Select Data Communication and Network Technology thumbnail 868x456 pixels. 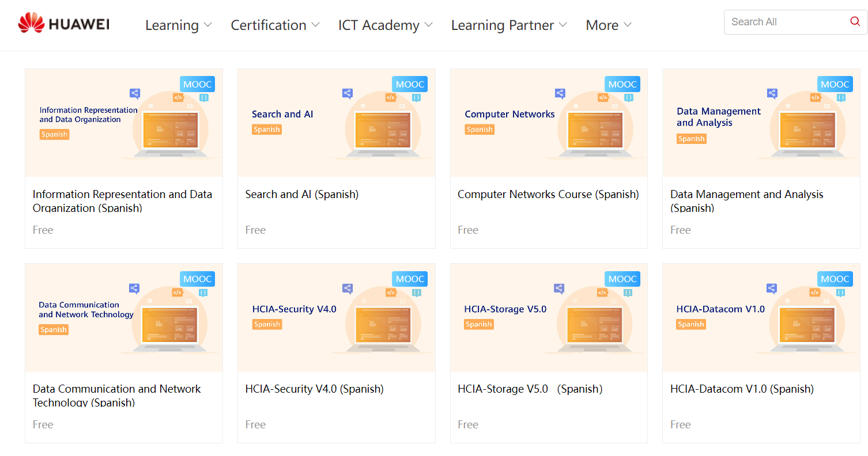tap(124, 317)
